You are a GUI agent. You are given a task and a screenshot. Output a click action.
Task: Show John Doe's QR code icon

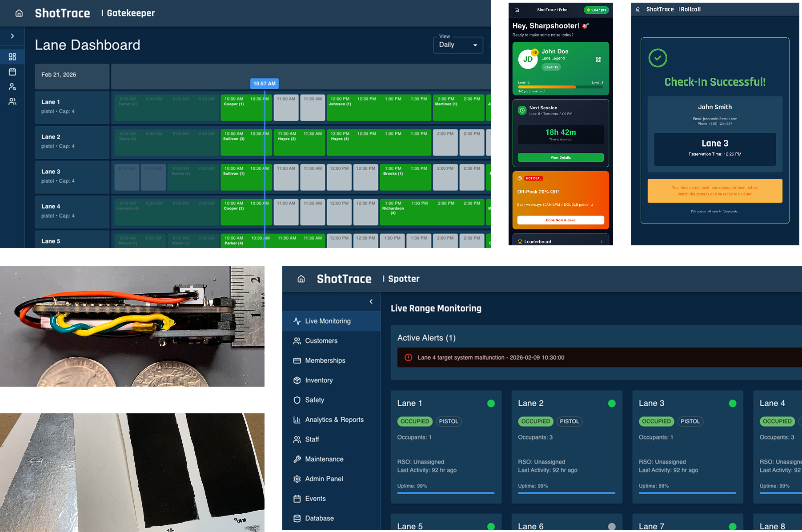pos(598,59)
